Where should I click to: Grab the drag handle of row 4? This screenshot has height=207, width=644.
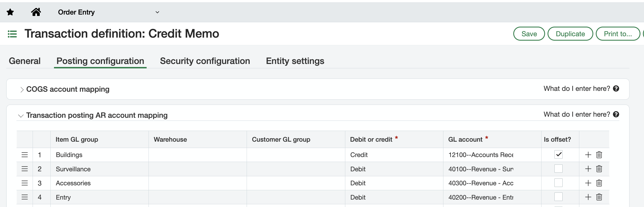pos(25,197)
